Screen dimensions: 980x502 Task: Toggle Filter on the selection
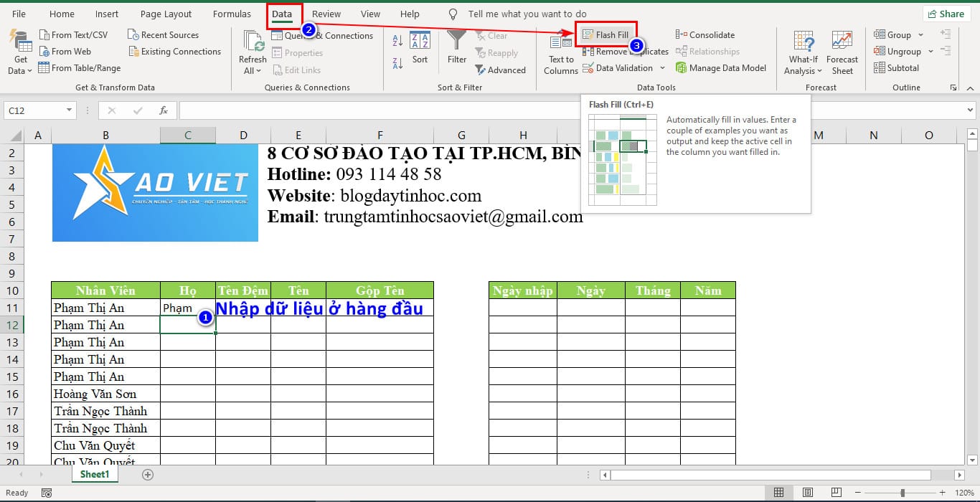(456, 50)
